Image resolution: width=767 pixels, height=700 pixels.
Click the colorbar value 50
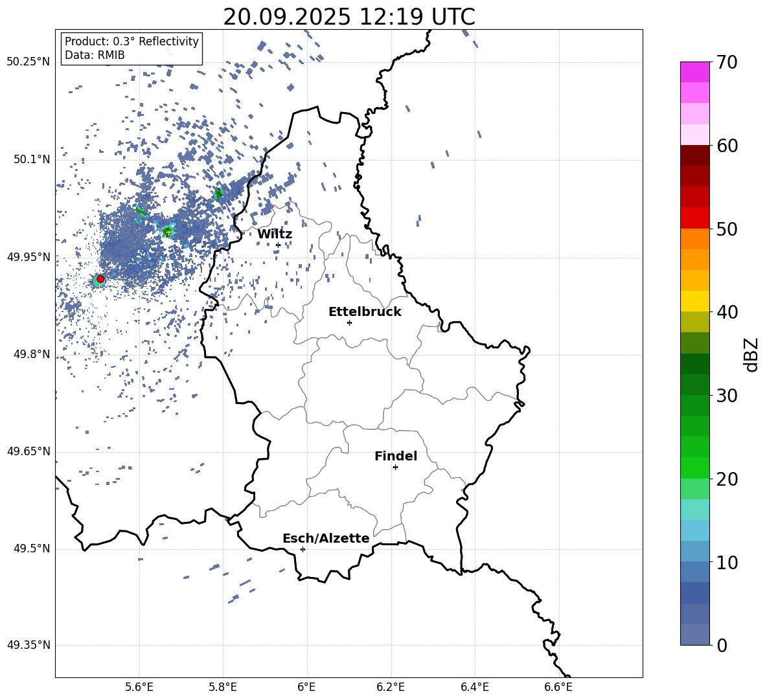(x=727, y=229)
